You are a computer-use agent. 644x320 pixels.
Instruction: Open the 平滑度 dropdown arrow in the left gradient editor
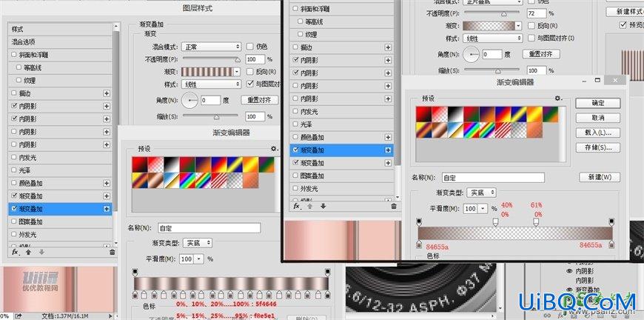(x=199, y=259)
